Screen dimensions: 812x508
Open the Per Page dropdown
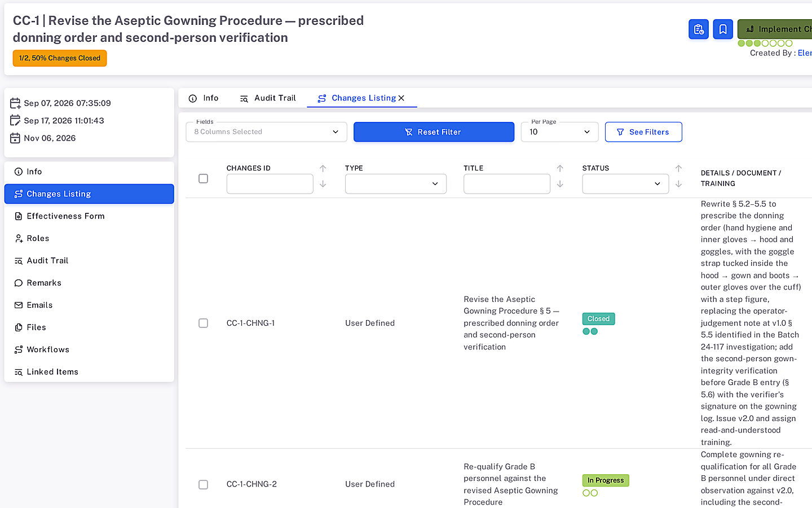559,132
